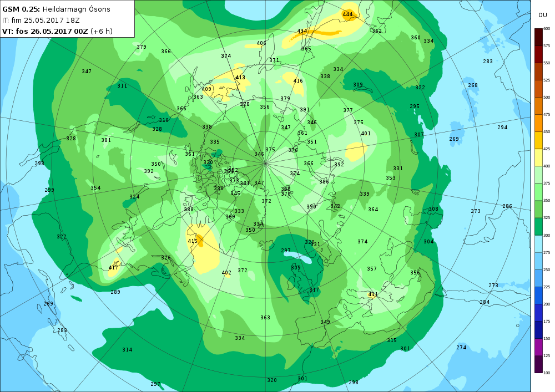
Task: Click the 350 tick label on legend
Action: tap(547, 201)
